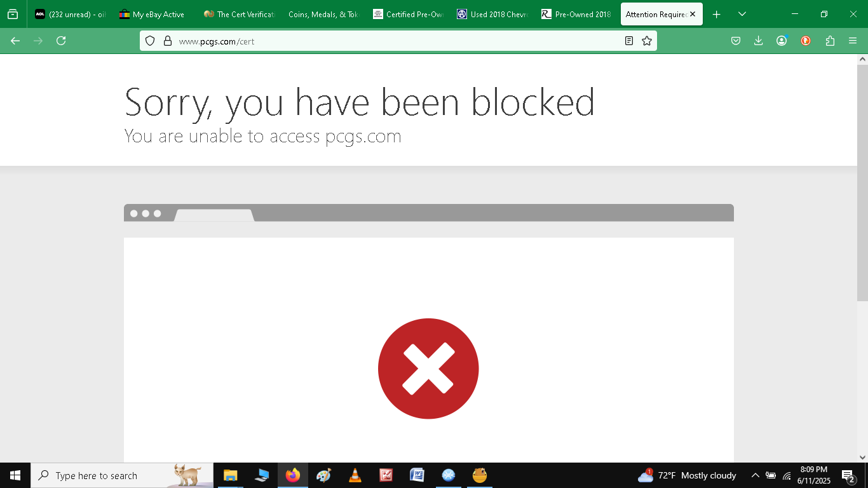This screenshot has width=868, height=488.
Task: Click the 'Sorry, you have been blocked' heading
Action: click(x=360, y=102)
